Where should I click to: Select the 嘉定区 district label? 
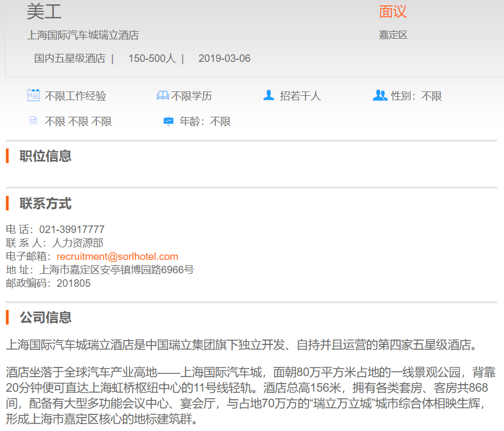click(x=393, y=36)
